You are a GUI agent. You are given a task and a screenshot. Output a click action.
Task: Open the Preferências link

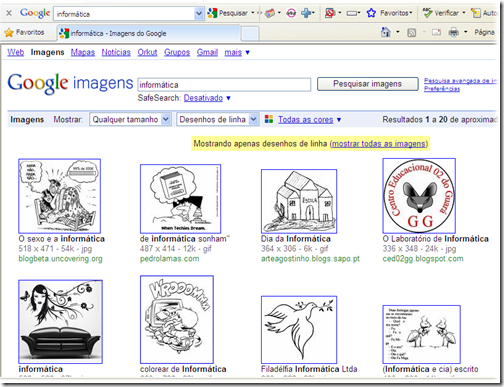tap(442, 89)
